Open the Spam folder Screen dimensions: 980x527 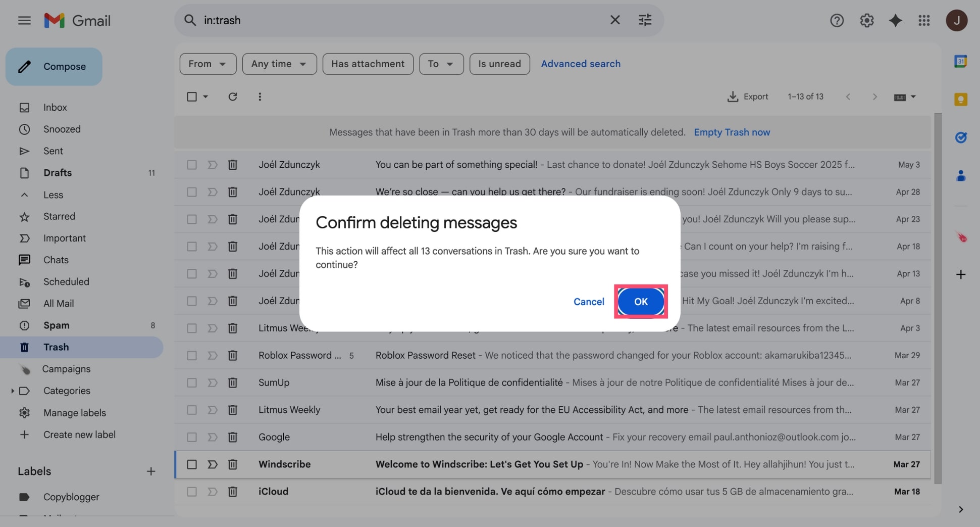(x=56, y=325)
